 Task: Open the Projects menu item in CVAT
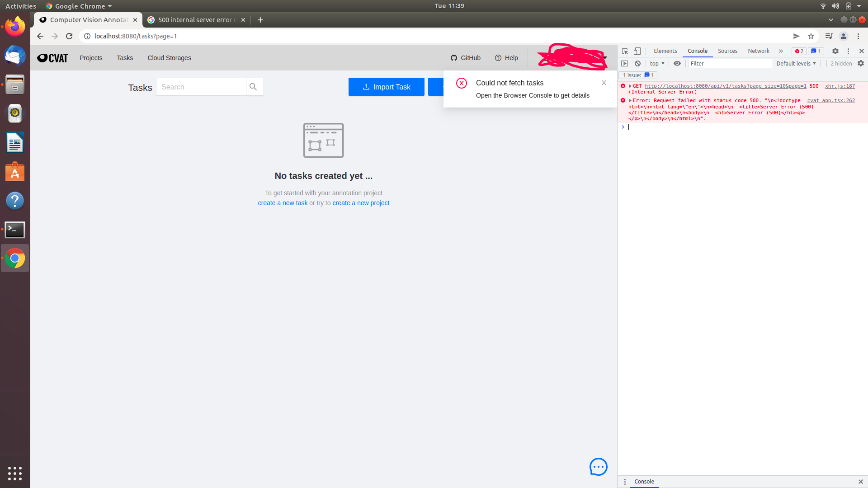coord(91,58)
